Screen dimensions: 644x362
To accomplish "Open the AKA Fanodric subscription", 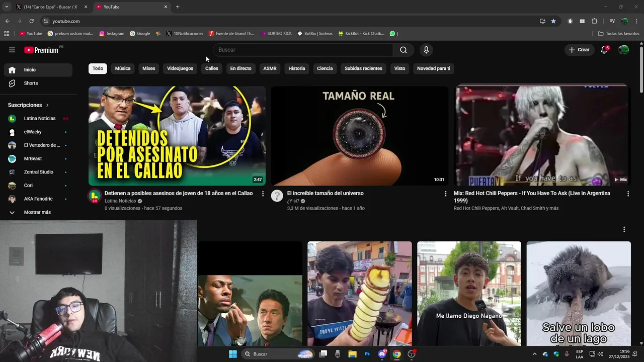I will tap(38, 199).
